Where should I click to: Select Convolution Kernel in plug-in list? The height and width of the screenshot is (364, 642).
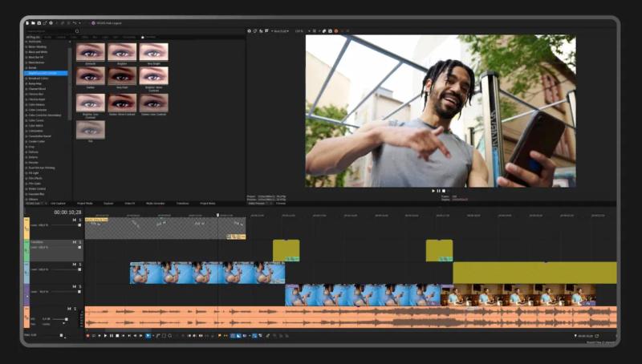pyautogui.click(x=39, y=135)
